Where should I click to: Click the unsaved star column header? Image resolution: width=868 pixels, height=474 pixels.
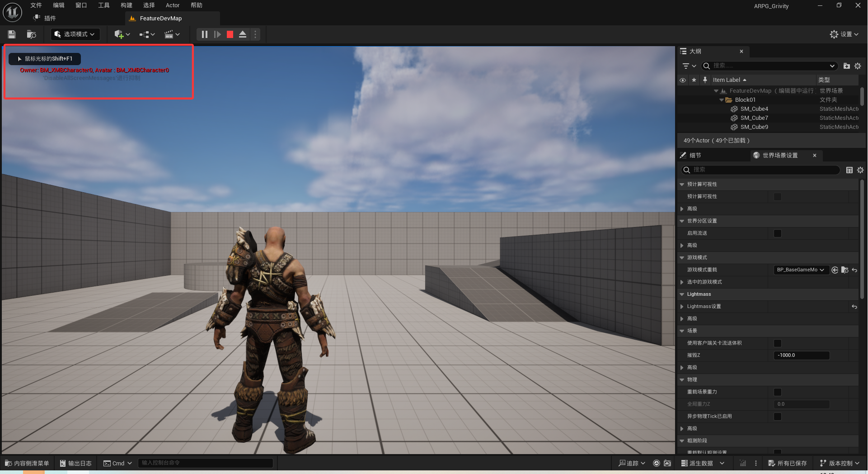click(694, 80)
